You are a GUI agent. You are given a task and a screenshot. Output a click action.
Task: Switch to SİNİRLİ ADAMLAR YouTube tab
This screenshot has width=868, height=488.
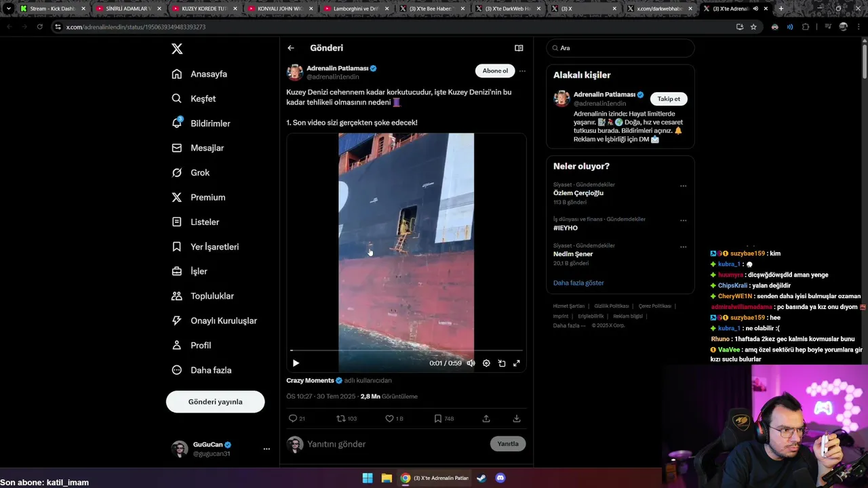coord(128,8)
